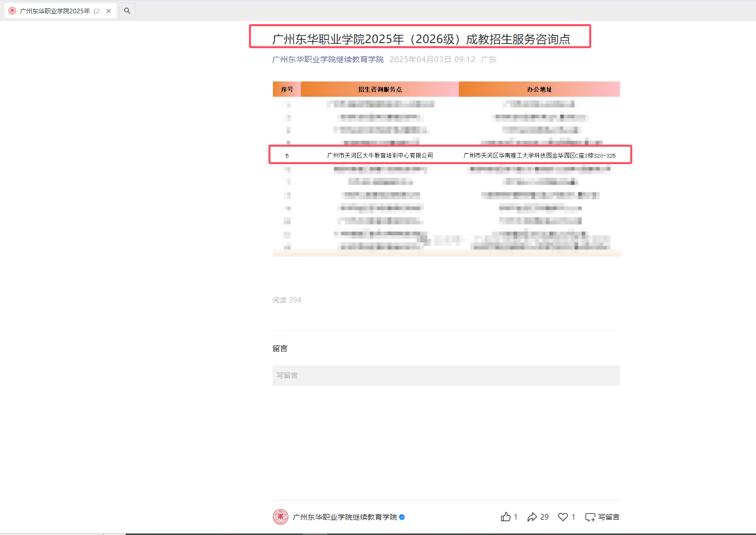Select the address cell 华南理工大学科技园金华园区C座3楼320-325
The image size is (756, 535).
pos(539,155)
